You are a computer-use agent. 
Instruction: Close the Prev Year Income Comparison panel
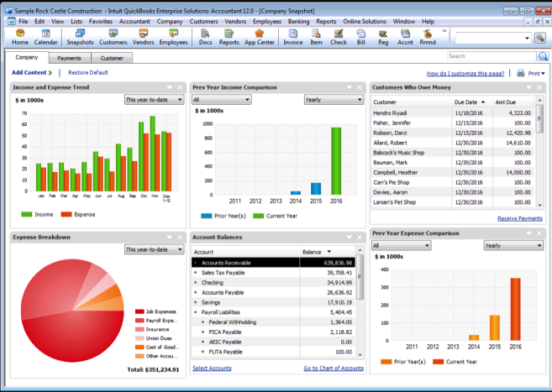360,87
